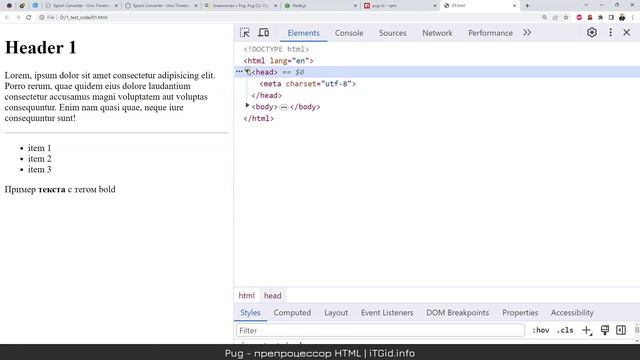Switch to the Sources tab
Image resolution: width=640 pixels, height=360 pixels.
[393, 33]
